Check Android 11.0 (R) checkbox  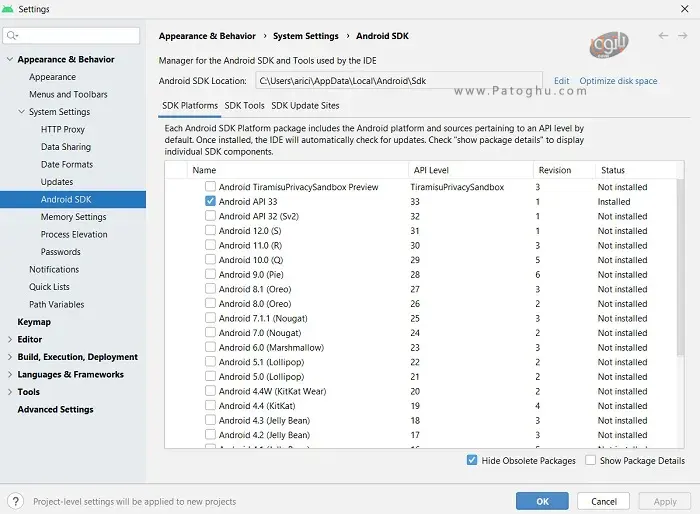(210, 245)
